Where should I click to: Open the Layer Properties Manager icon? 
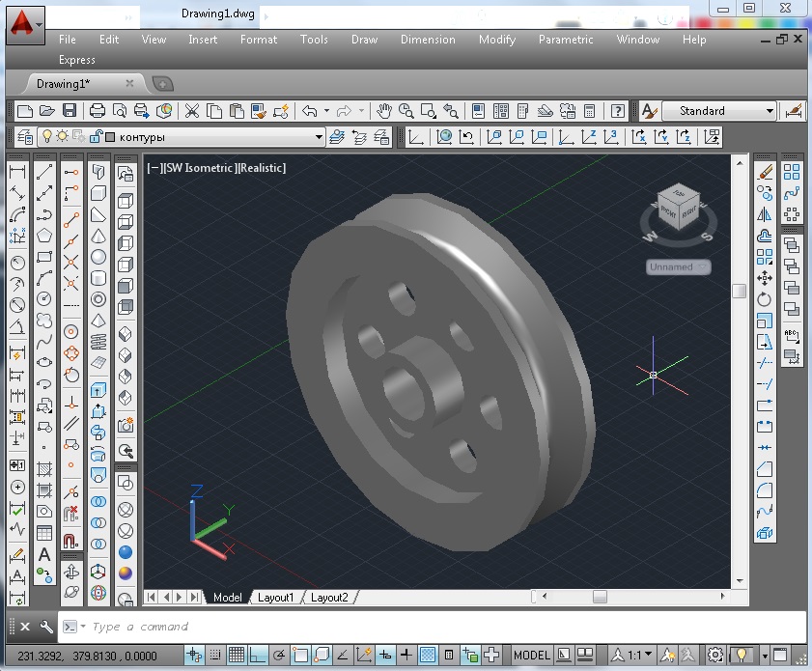[x=24, y=137]
